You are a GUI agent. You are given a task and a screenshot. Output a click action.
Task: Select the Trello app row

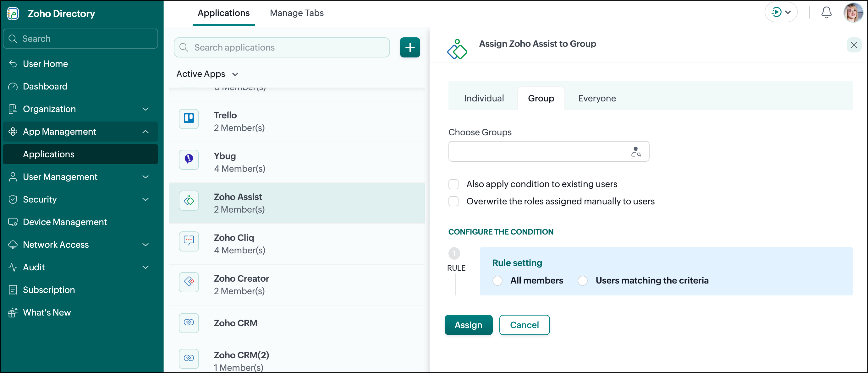[x=297, y=122]
